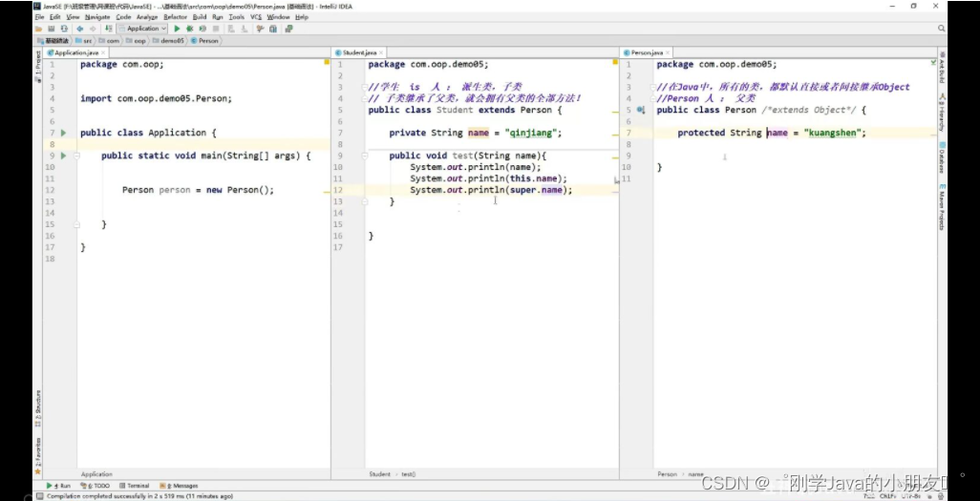
Task: Start debugging with the bug icon
Action: point(189,29)
